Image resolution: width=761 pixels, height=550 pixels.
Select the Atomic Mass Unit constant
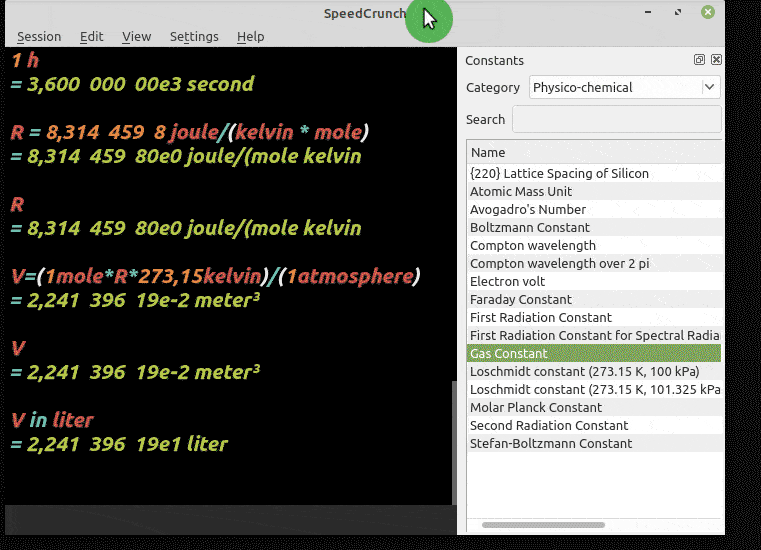[594, 192]
